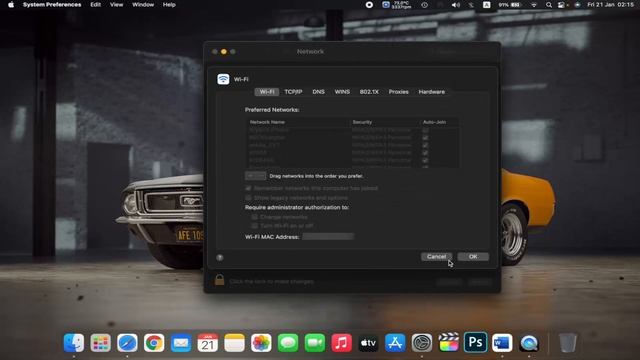The height and width of the screenshot is (360, 640).
Task: Open Finder from the dock
Action: (74, 343)
